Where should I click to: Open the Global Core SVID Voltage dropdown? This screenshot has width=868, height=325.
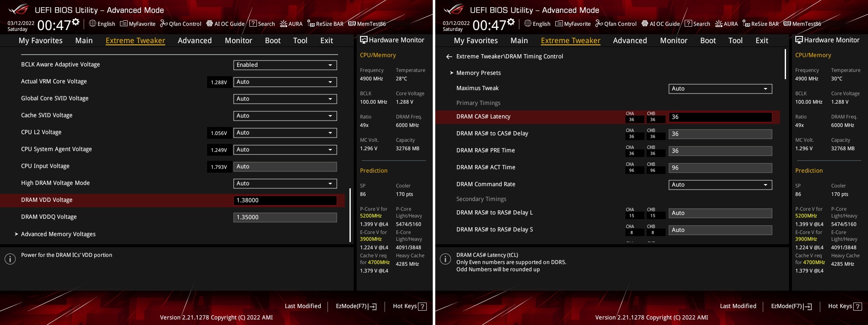pos(285,99)
